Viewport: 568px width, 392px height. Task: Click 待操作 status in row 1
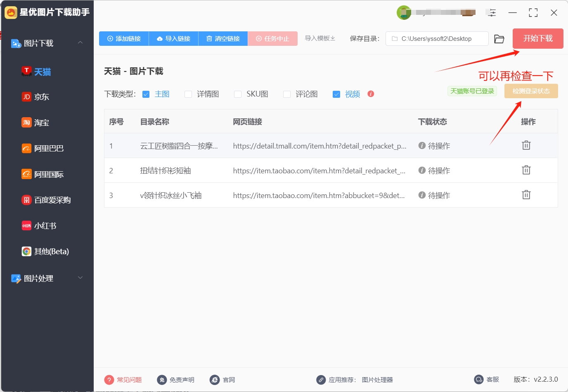click(434, 146)
